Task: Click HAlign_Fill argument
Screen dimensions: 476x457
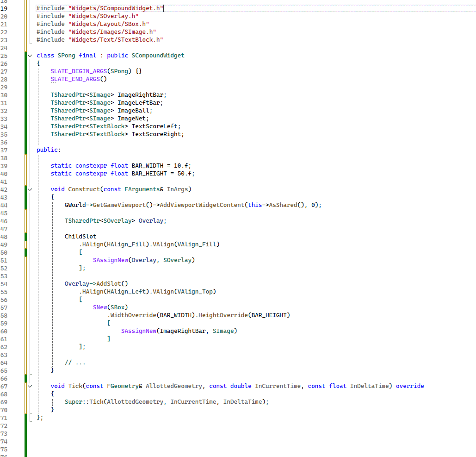Action: pyautogui.click(x=126, y=244)
